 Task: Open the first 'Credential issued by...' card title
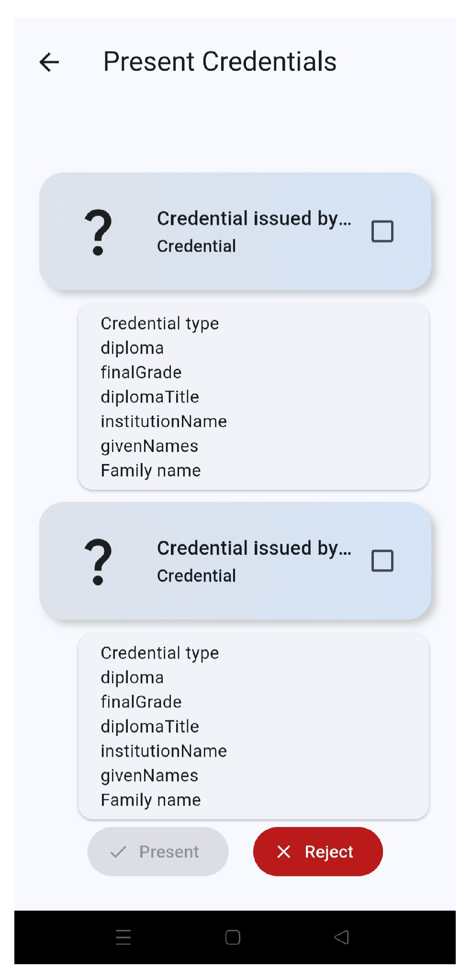click(254, 219)
